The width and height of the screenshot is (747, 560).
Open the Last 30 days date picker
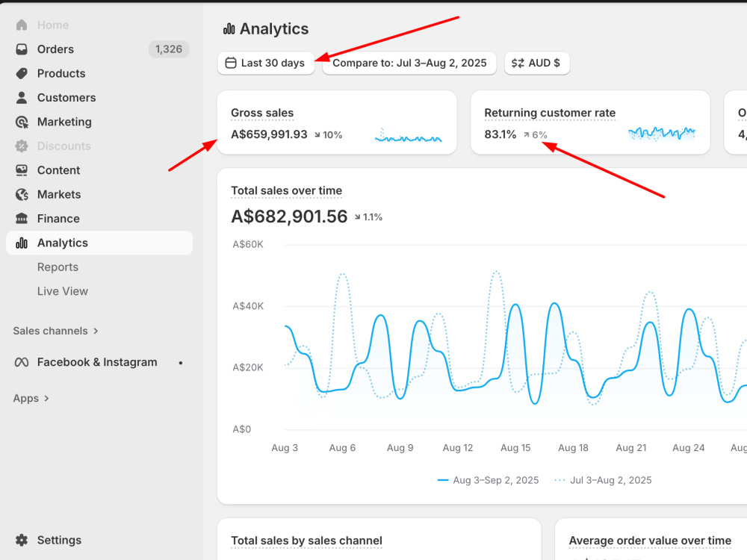(266, 63)
